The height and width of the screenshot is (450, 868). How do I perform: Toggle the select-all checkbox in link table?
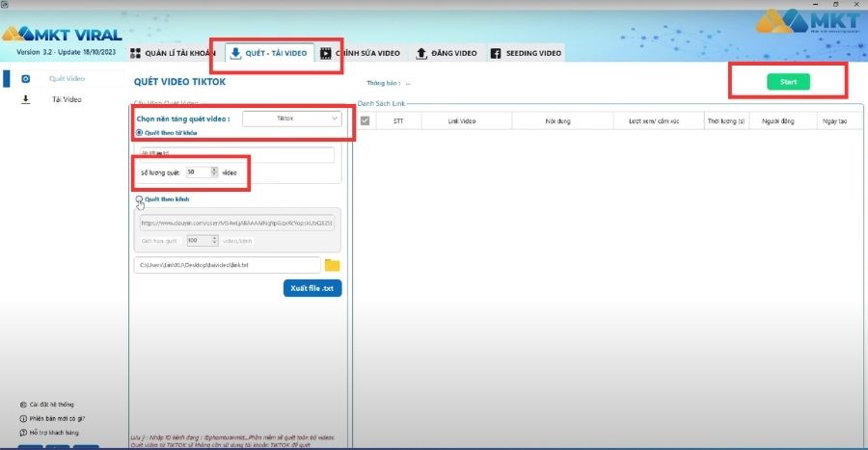(x=365, y=120)
